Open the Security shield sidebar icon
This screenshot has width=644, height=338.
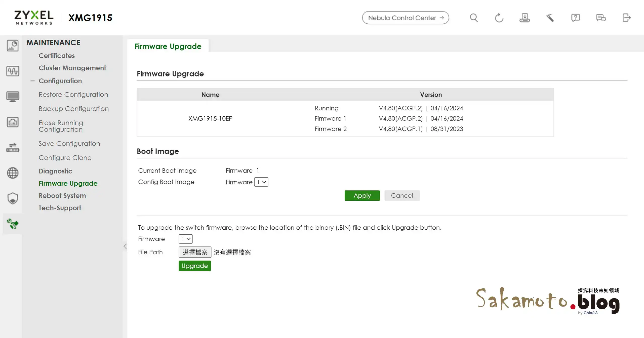tap(13, 198)
